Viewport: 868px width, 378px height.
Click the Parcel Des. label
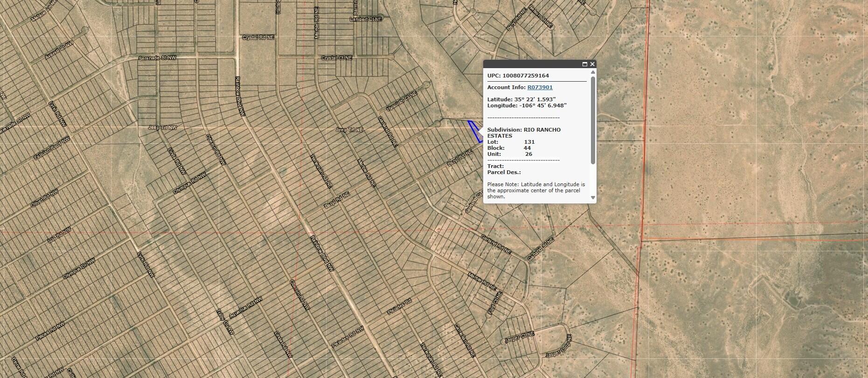[x=504, y=172]
